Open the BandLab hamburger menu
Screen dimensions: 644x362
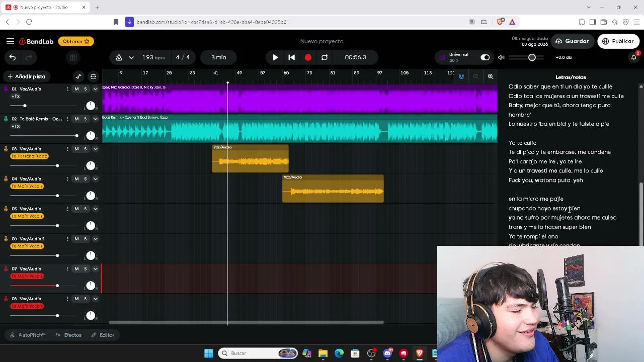10,41
